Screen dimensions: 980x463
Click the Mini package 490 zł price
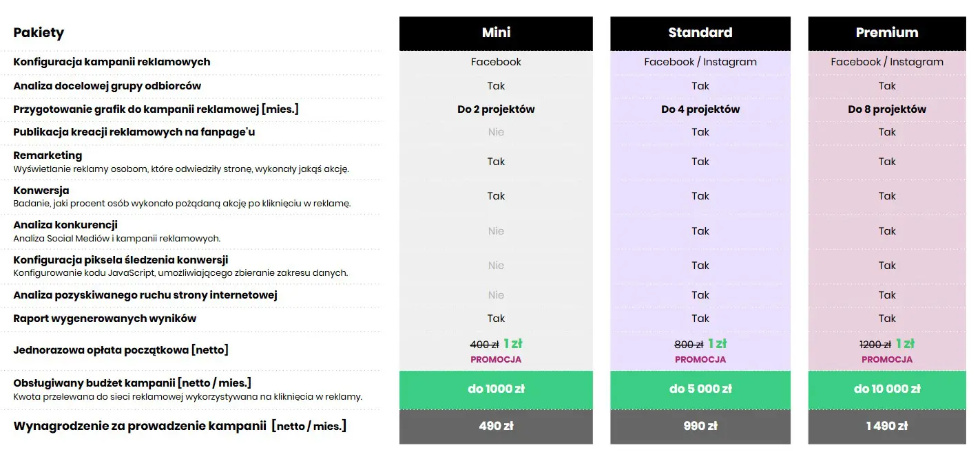(x=496, y=426)
